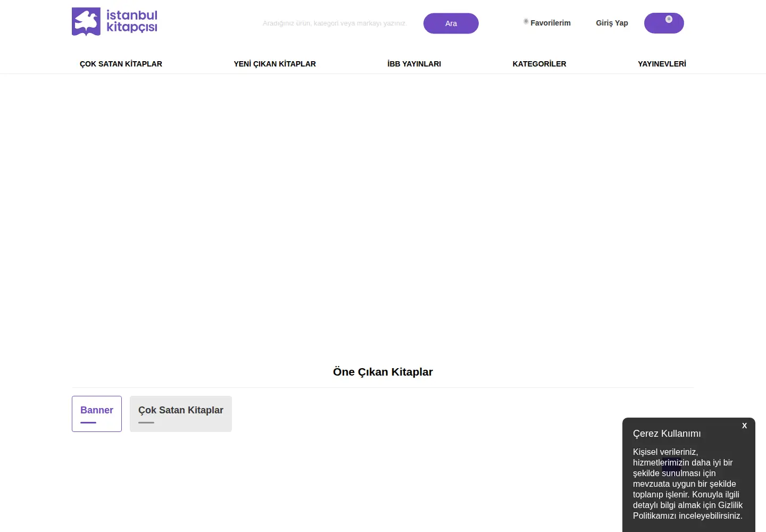This screenshot has height=532, width=766.
Task: Click the Öne Çıkan Kitaplar heading
Action: [x=383, y=372]
